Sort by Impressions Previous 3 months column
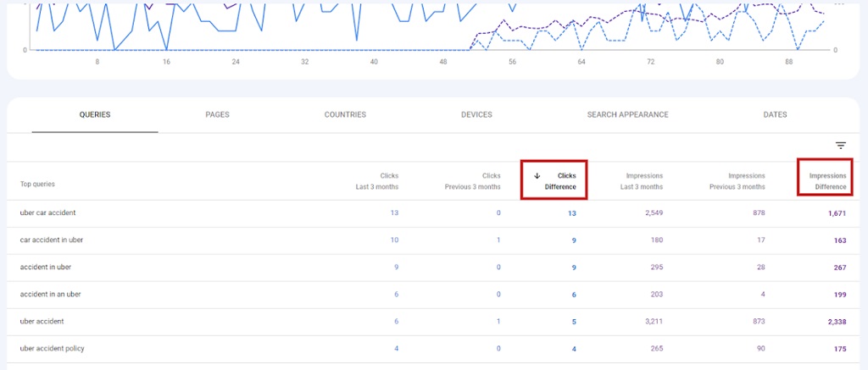The height and width of the screenshot is (370, 868). (737, 181)
